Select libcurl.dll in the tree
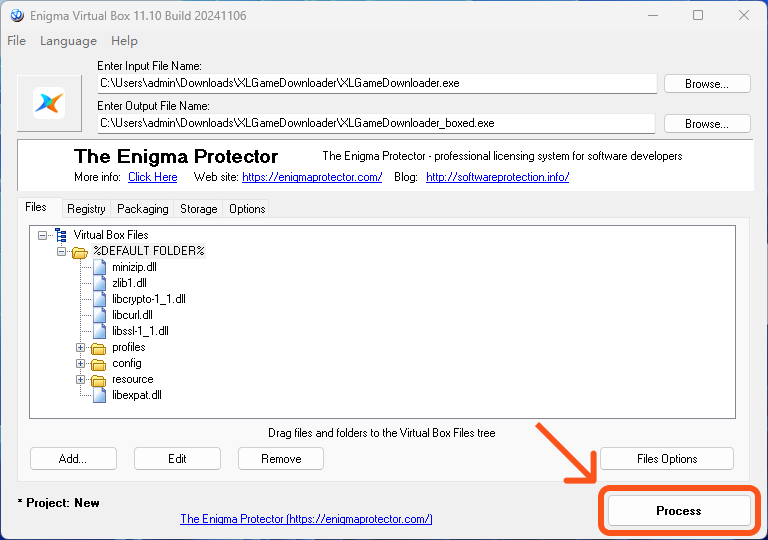 [132, 315]
